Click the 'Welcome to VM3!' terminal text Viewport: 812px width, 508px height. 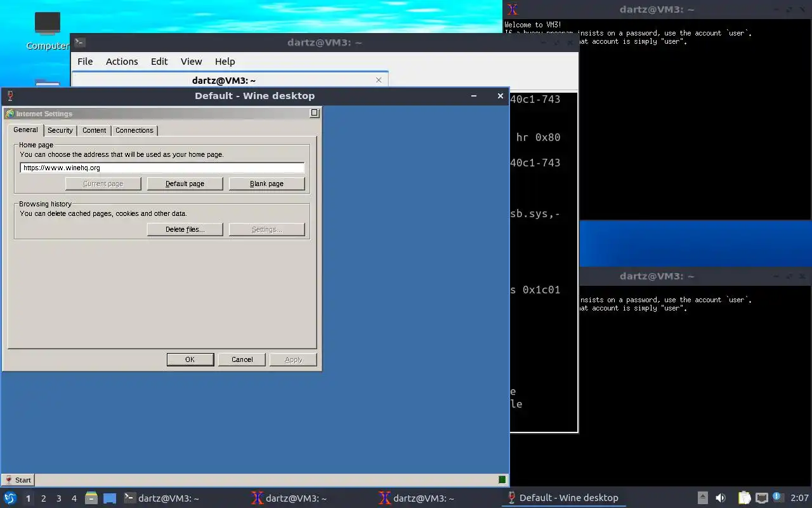pyautogui.click(x=533, y=25)
